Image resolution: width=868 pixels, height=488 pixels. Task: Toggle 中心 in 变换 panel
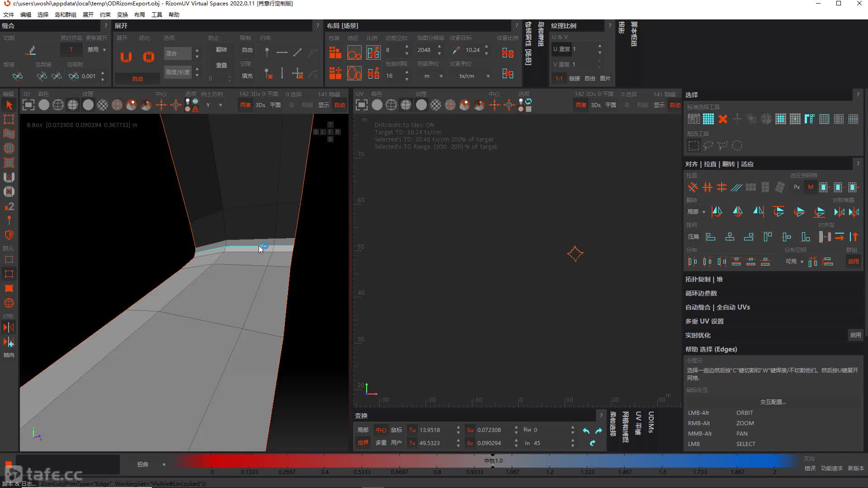[x=381, y=430]
